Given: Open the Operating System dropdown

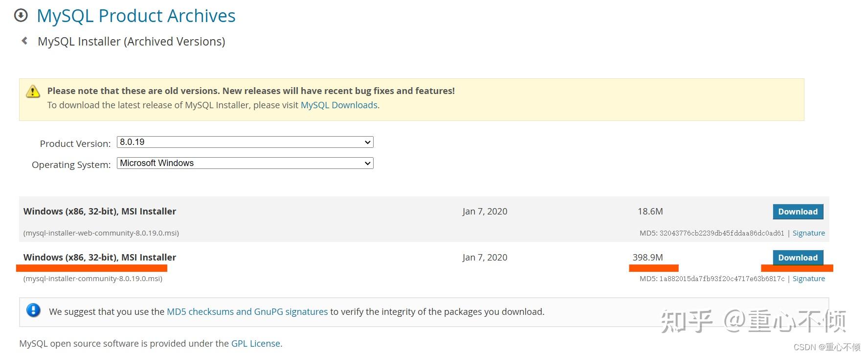Looking at the screenshot, I should pyautogui.click(x=245, y=163).
